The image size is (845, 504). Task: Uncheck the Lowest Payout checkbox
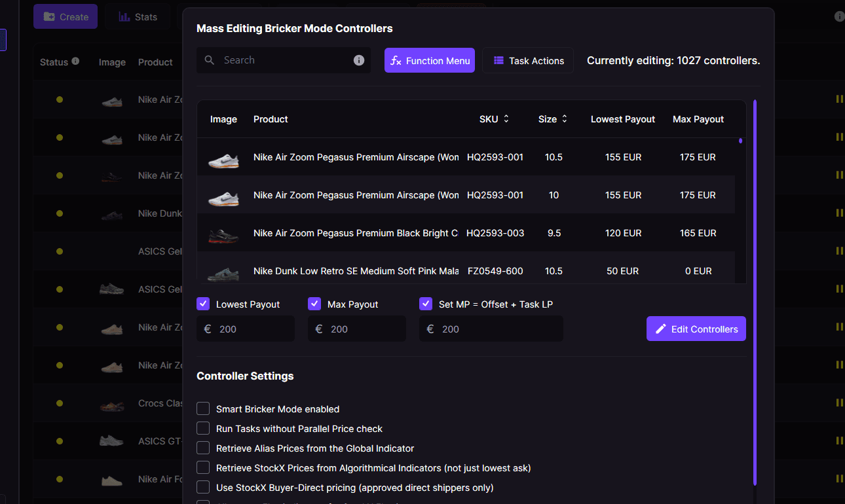click(203, 304)
